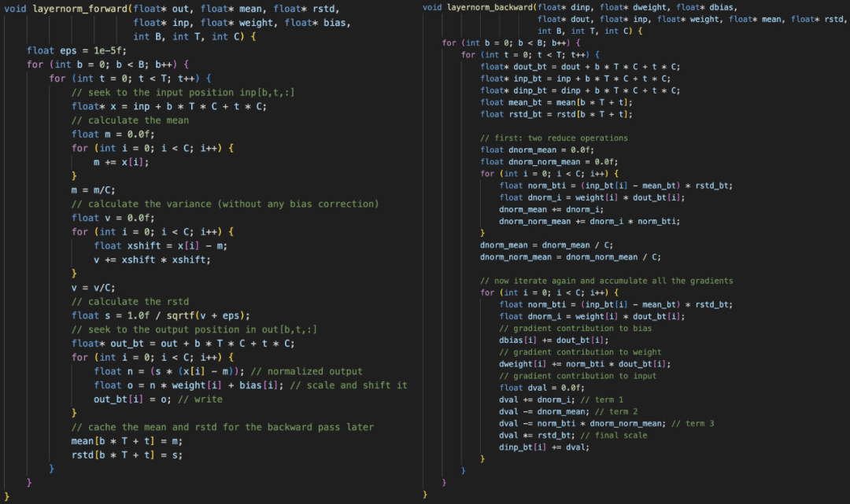Click 'float mean_bt = mean[b * T + t];'
The image size is (850, 504).
point(556,103)
